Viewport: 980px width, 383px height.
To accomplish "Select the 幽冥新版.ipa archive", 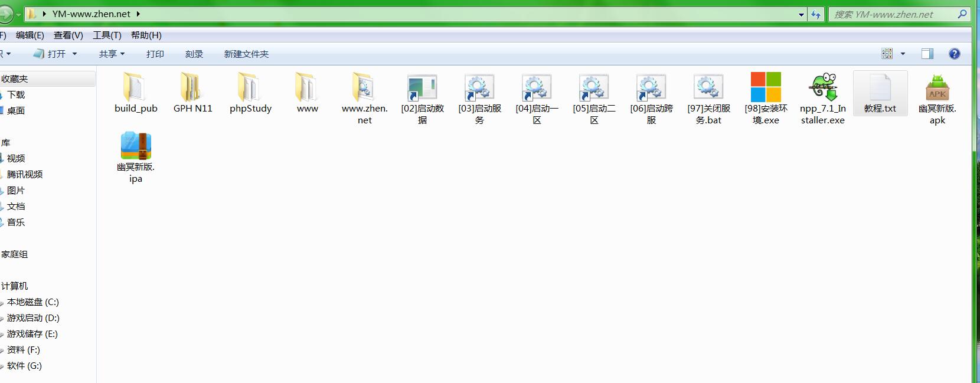I will pyautogui.click(x=136, y=146).
